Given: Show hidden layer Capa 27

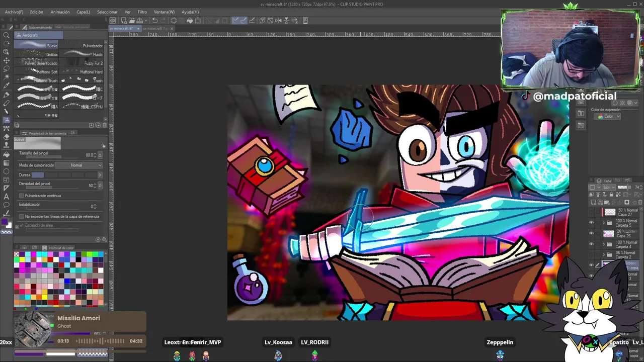Looking at the screenshot, I should 591,212.
